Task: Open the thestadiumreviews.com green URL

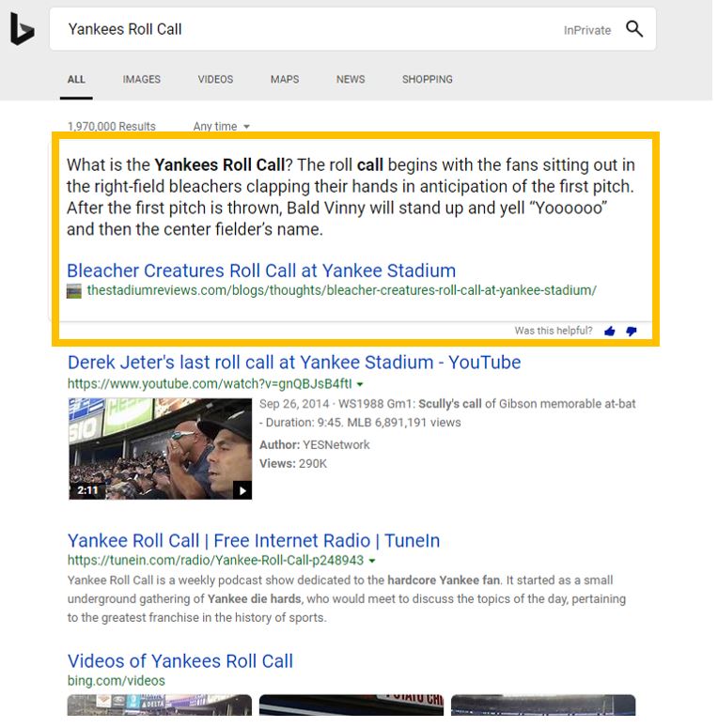Action: click(x=341, y=290)
